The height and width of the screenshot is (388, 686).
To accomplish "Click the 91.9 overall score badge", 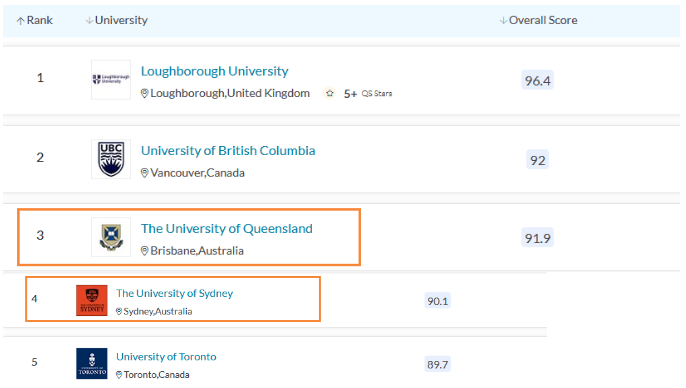I will pos(537,238).
